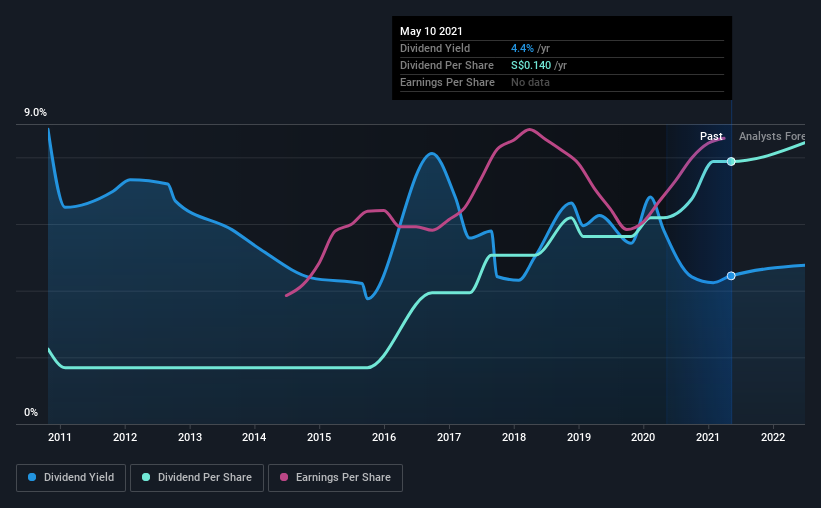This screenshot has height=508, width=821.
Task: Click the 2014 x-axis year label
Action: click(254, 437)
